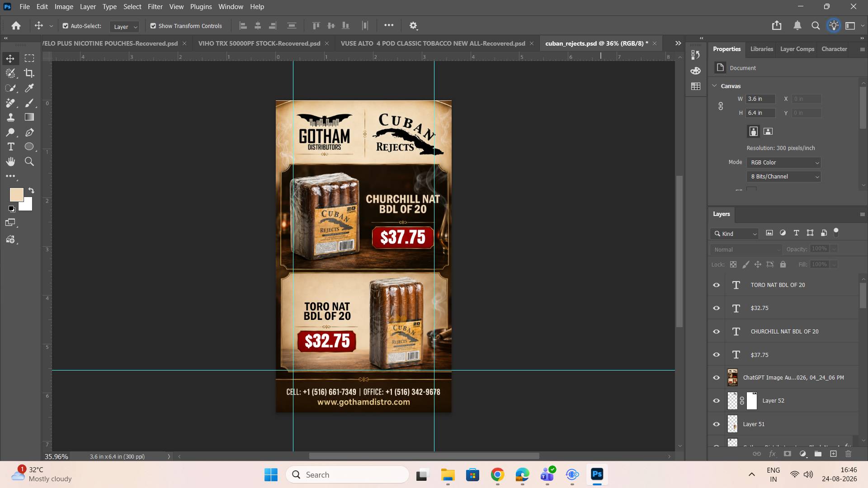Create a new layer icon
Viewport: 868px width, 488px height.
coord(833,454)
